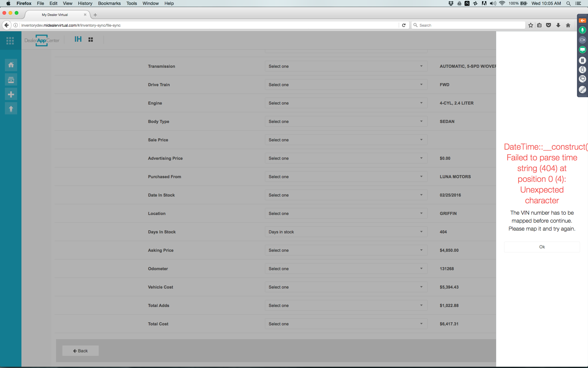Click the DealerAppCenter logo
Viewport: 588px width, 368px height.
(42, 40)
